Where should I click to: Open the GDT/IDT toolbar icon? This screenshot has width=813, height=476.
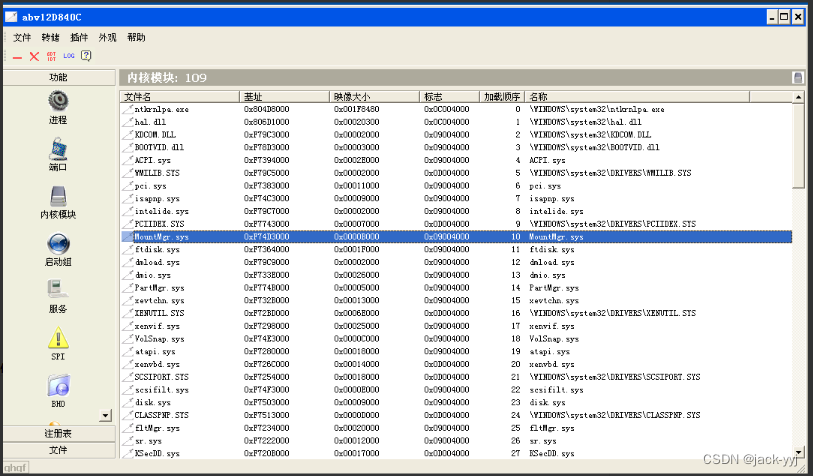tap(51, 56)
